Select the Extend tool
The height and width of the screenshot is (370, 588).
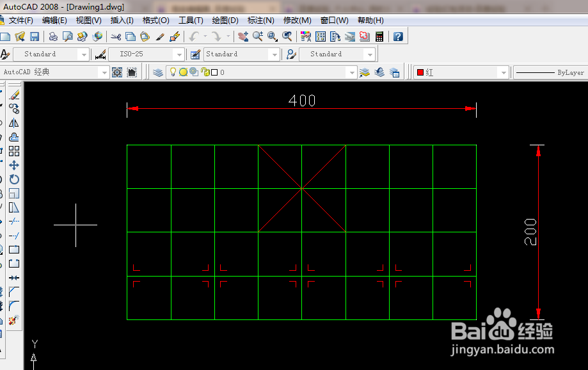coord(14,236)
